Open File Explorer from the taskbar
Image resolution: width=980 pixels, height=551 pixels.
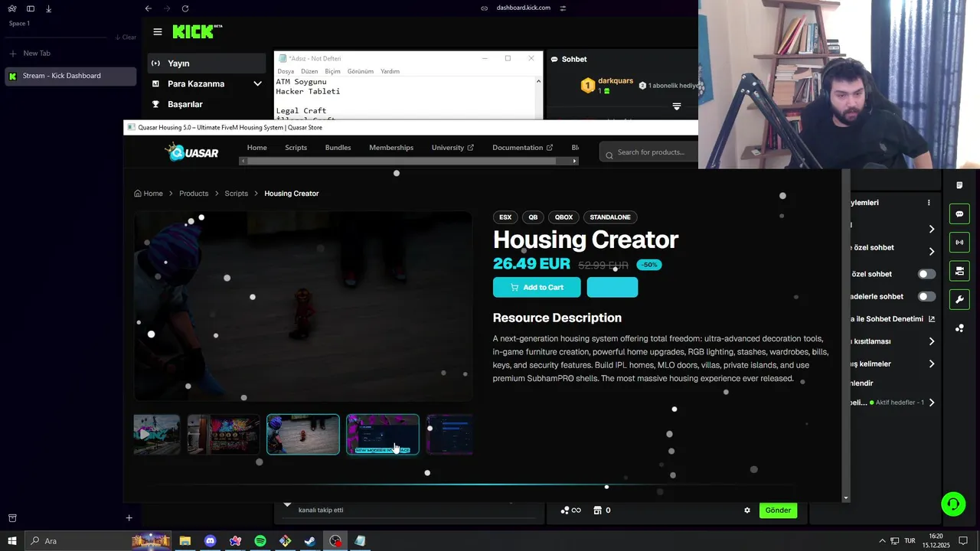(x=185, y=541)
